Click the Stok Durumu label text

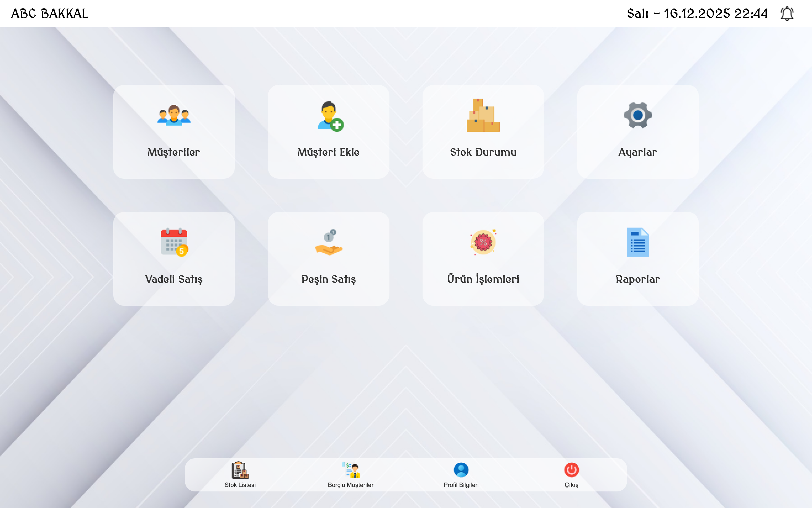click(483, 152)
